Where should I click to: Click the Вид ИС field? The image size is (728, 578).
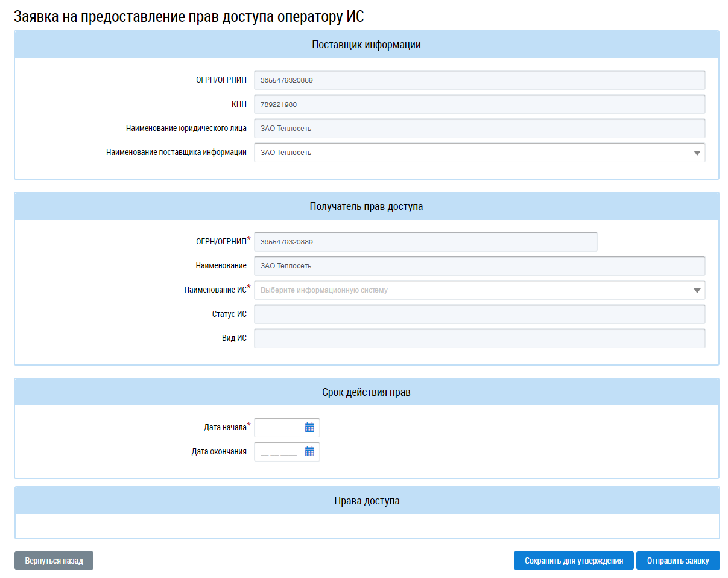(x=480, y=338)
